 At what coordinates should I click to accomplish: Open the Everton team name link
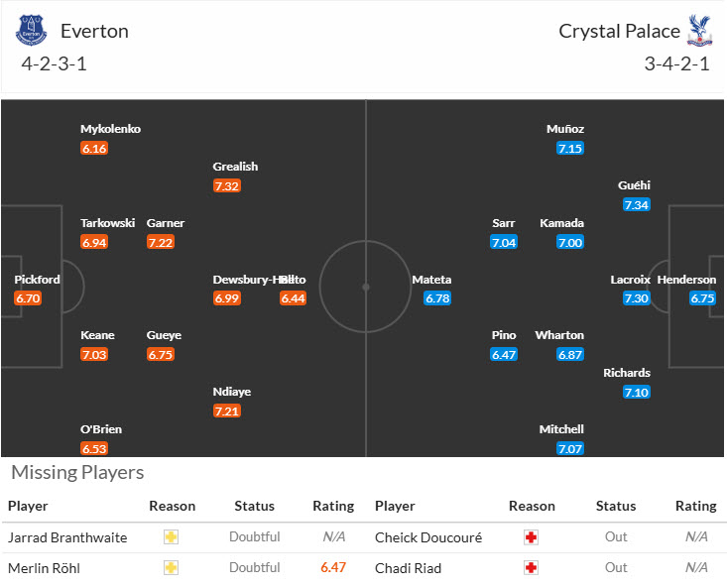click(94, 31)
